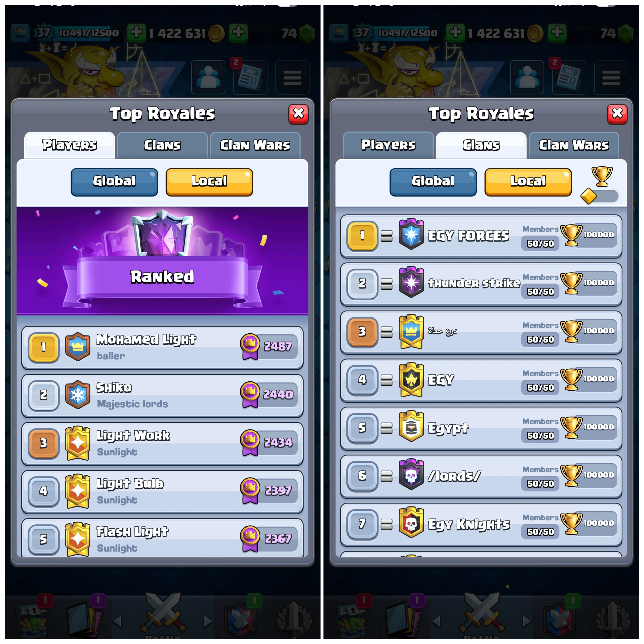The width and height of the screenshot is (644, 644).
Task: Open Mohamed Light's player entry
Action: click(162, 347)
